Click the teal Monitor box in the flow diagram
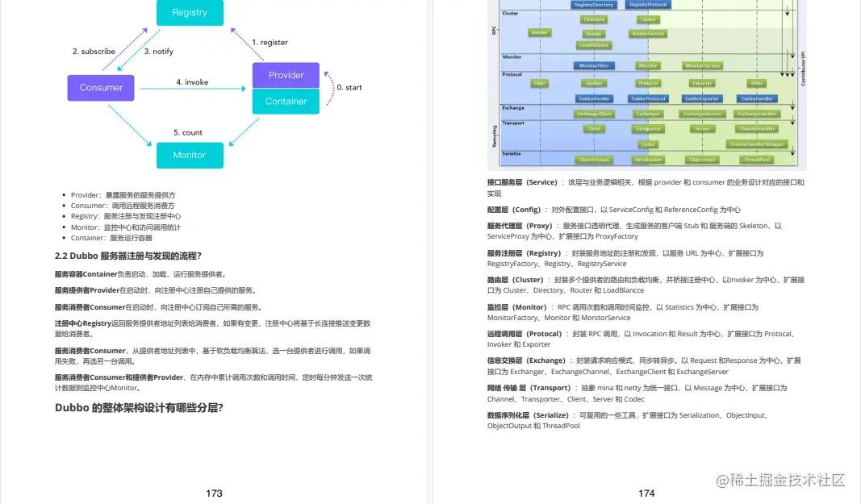Viewport: 861px width, 504px height. point(190,156)
